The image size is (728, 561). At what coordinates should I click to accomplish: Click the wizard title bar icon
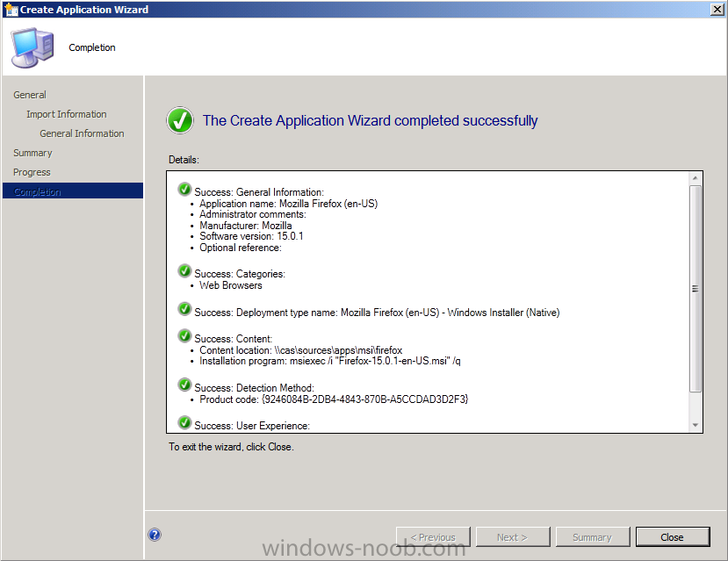tap(11, 10)
